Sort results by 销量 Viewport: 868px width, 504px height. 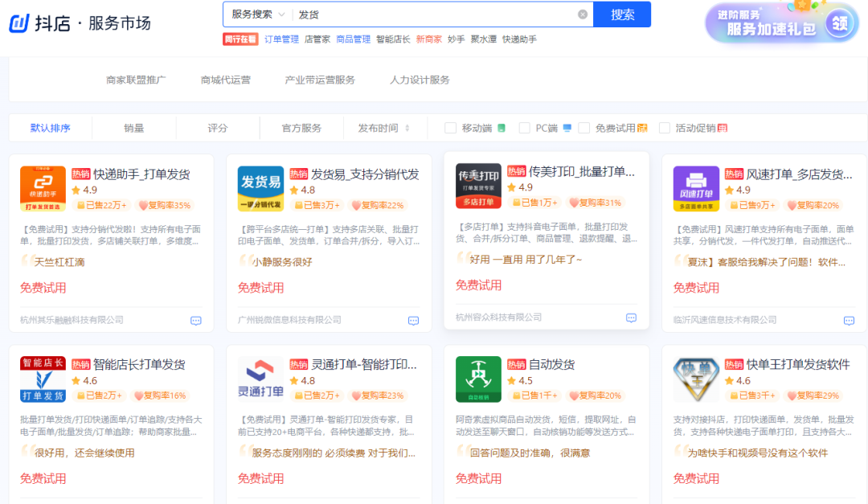(x=134, y=128)
